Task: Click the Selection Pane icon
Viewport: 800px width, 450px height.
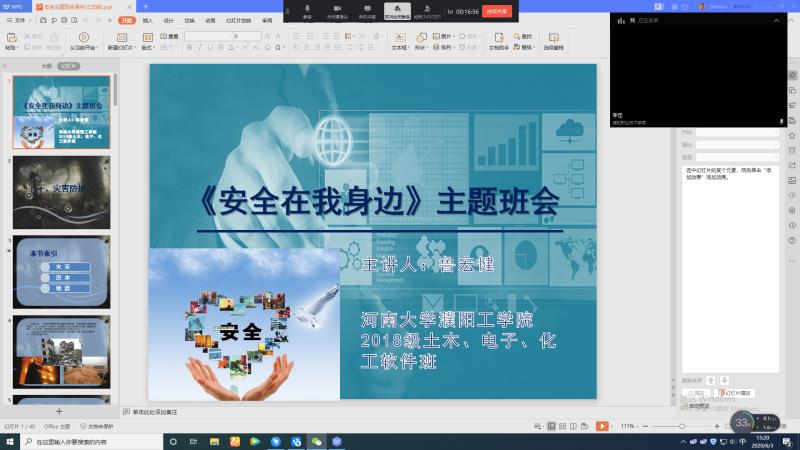Action: pos(553,38)
